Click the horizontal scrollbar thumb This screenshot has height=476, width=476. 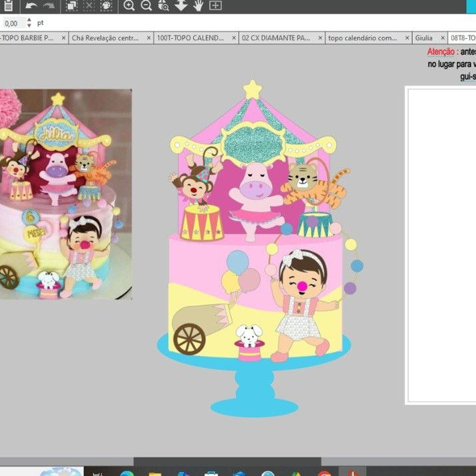[227, 461]
